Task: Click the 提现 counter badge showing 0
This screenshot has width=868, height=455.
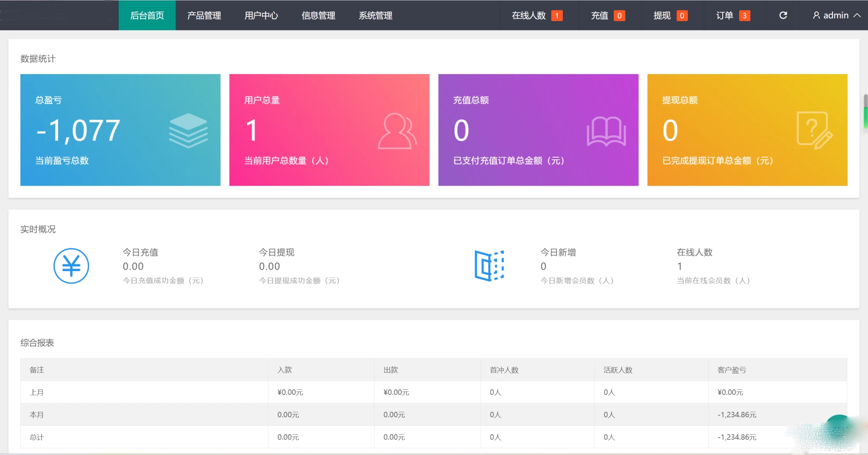Action: coord(682,15)
